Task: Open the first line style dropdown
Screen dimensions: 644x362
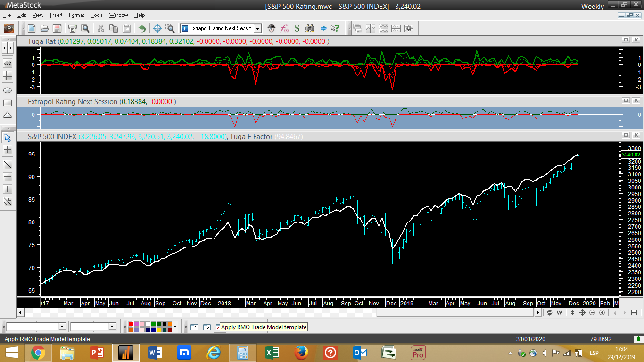Action: tap(62, 327)
